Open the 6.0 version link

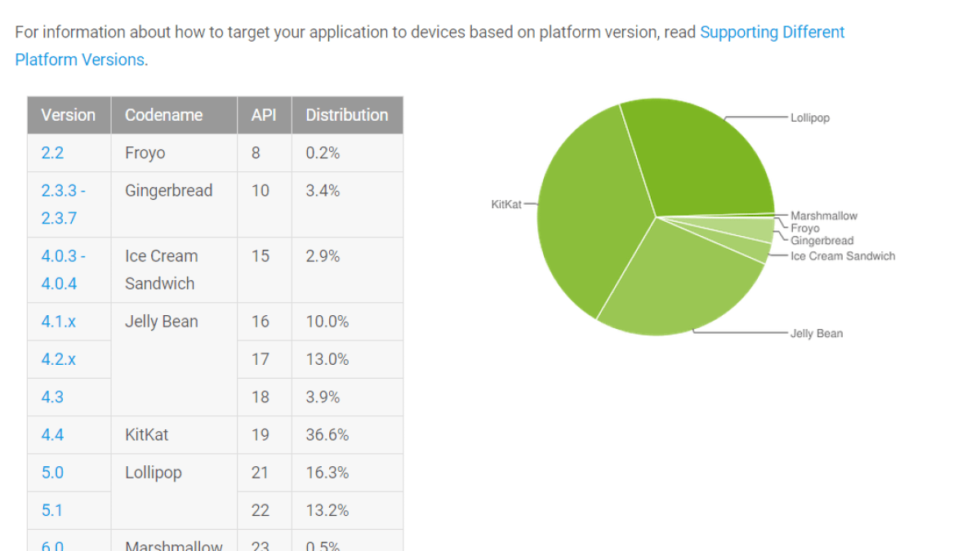52,545
